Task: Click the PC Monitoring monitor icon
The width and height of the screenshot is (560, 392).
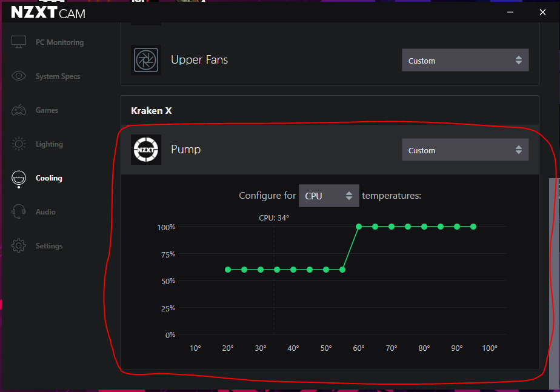Action: pos(19,42)
